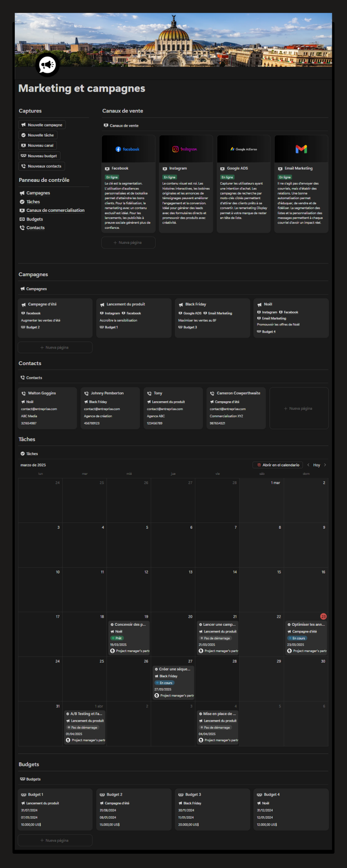Click the Gmail logo on Email Marketing card
This screenshot has height=868, width=347.
[301, 149]
